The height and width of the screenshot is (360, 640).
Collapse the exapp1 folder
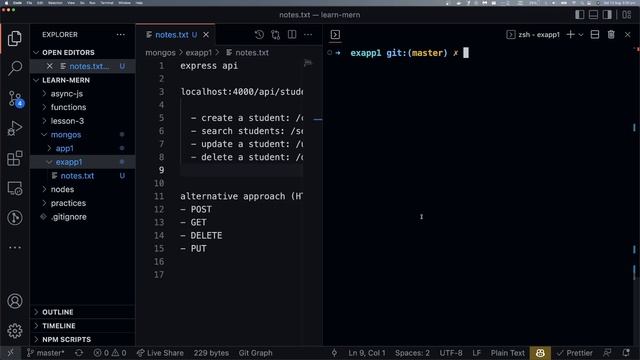tap(82, 162)
